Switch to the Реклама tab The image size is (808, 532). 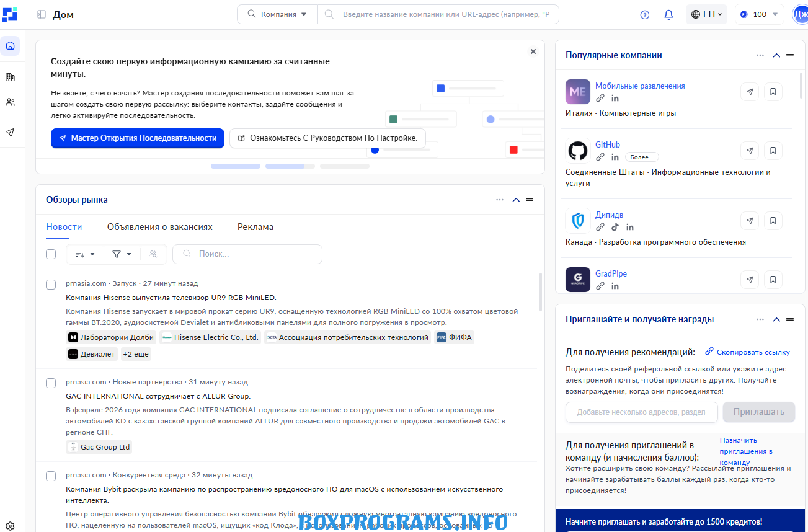255,227
